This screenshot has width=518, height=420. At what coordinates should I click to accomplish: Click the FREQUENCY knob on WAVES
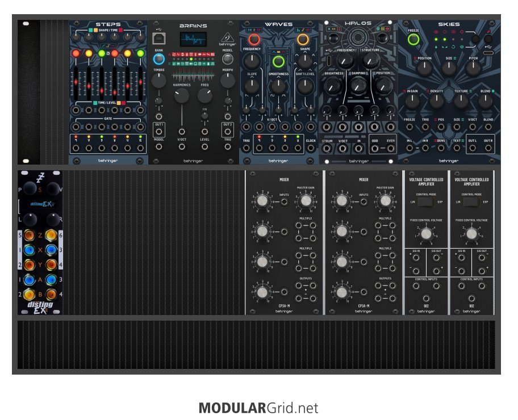tap(252, 61)
